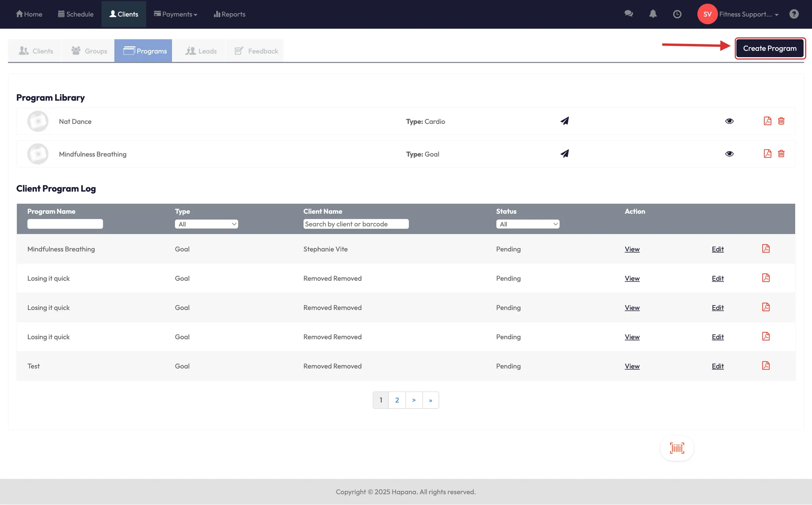
Task: Open the chat messages icon in top bar
Action: coord(628,14)
